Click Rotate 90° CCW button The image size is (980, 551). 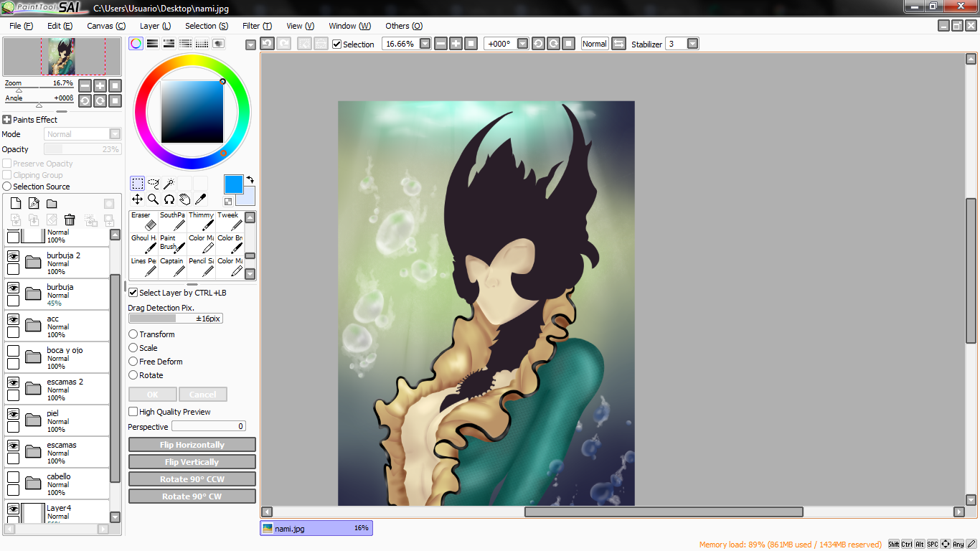pyautogui.click(x=192, y=479)
